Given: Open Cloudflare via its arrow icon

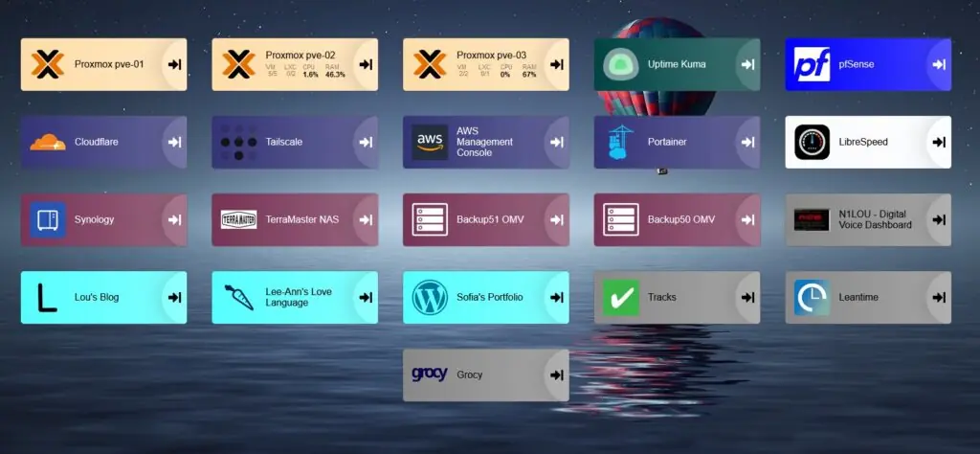Looking at the screenshot, I should (x=174, y=142).
